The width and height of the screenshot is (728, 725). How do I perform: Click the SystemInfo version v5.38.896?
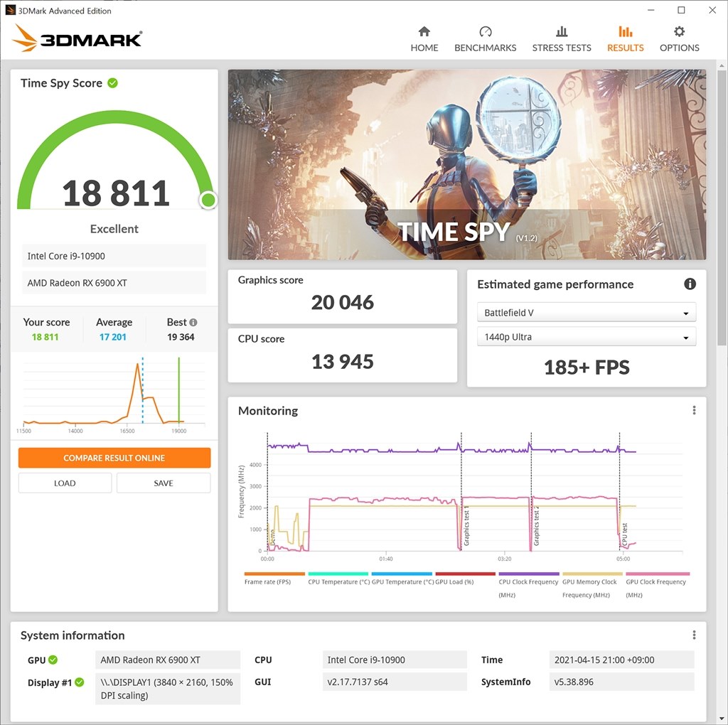pos(621,682)
